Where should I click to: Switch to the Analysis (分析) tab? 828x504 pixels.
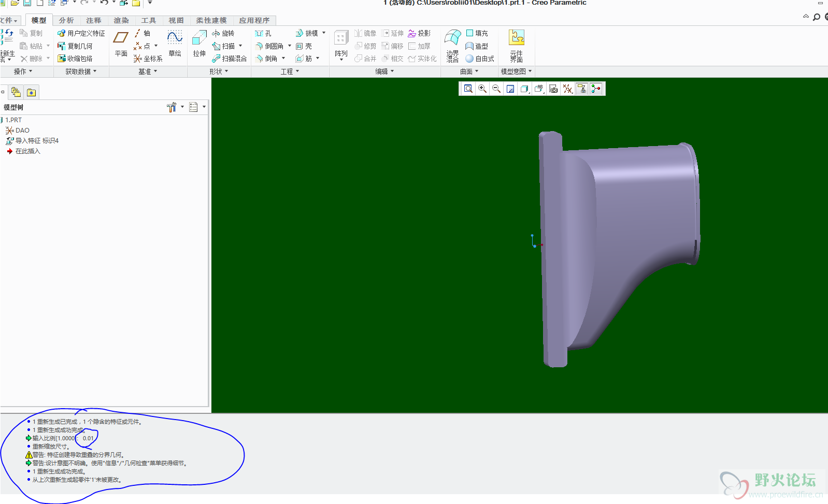[66, 20]
